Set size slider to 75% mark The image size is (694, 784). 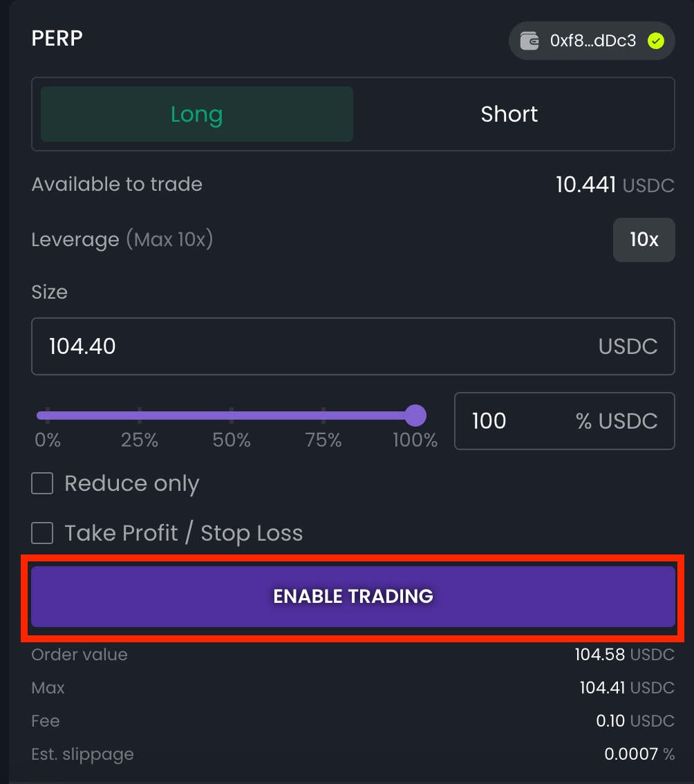[x=323, y=416]
